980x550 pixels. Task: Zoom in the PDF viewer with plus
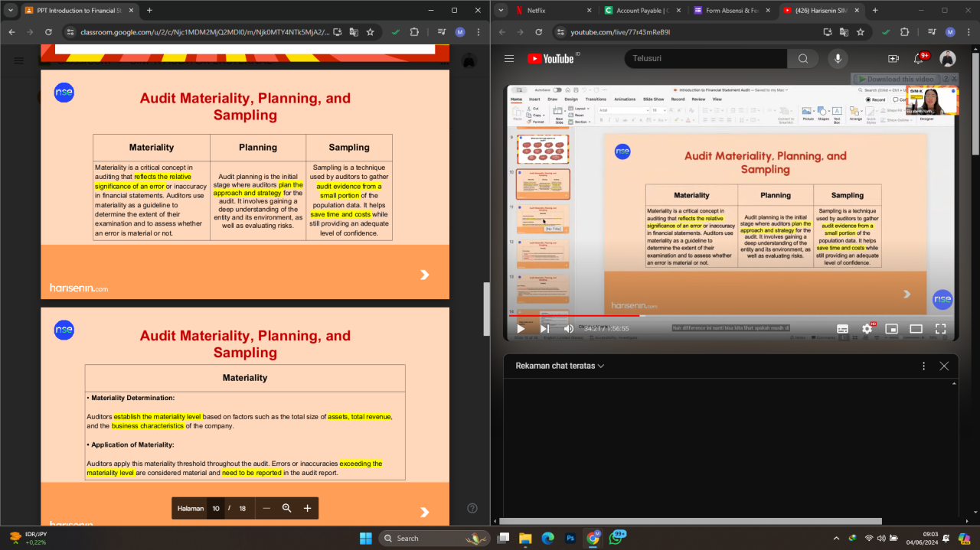[307, 508]
